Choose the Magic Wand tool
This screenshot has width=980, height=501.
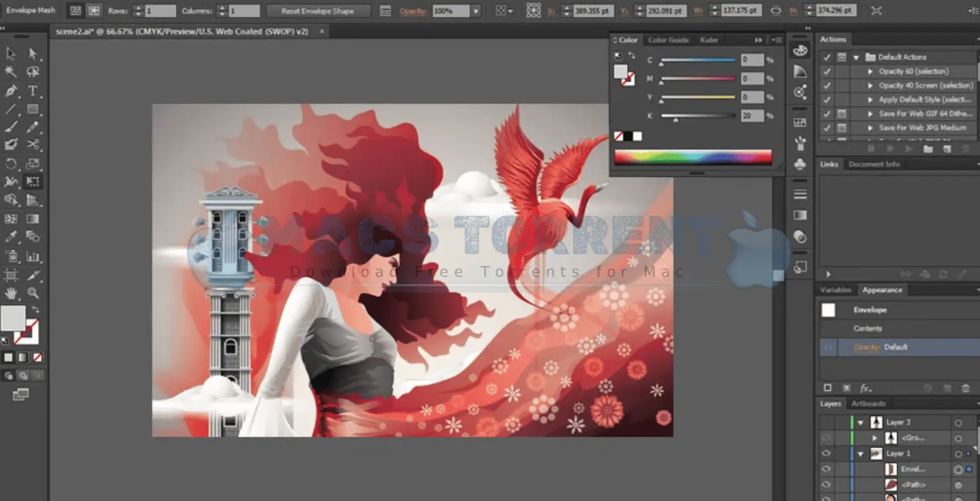click(x=11, y=72)
